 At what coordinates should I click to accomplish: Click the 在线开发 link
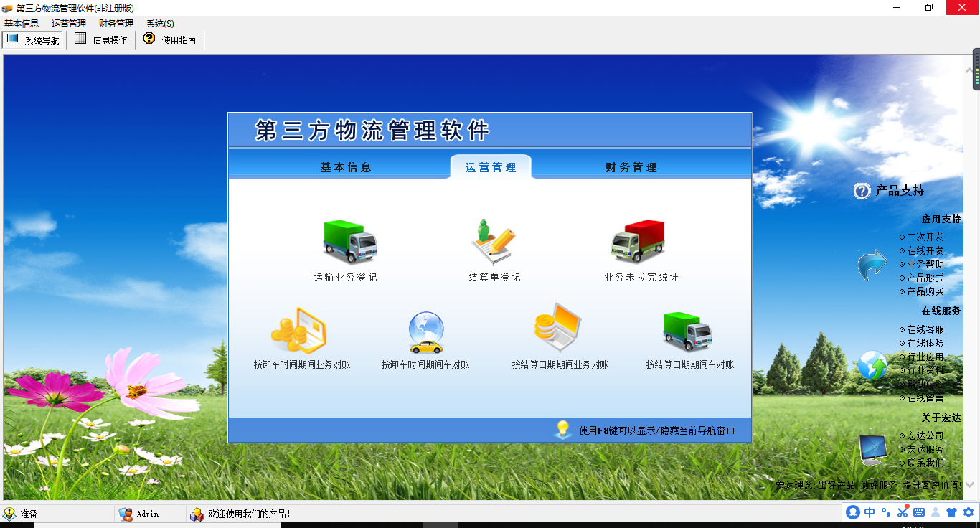tap(925, 250)
